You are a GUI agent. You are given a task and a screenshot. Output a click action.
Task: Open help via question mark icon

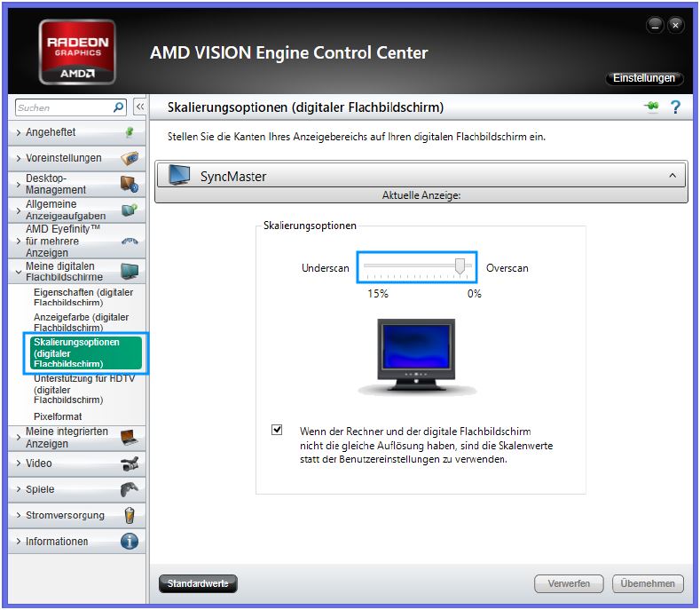(x=675, y=107)
